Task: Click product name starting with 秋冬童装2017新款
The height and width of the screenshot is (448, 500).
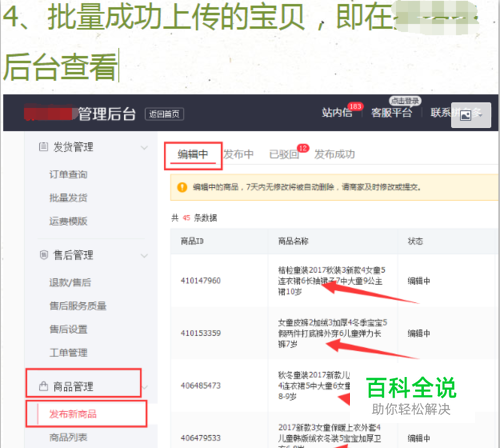Action: point(314,386)
